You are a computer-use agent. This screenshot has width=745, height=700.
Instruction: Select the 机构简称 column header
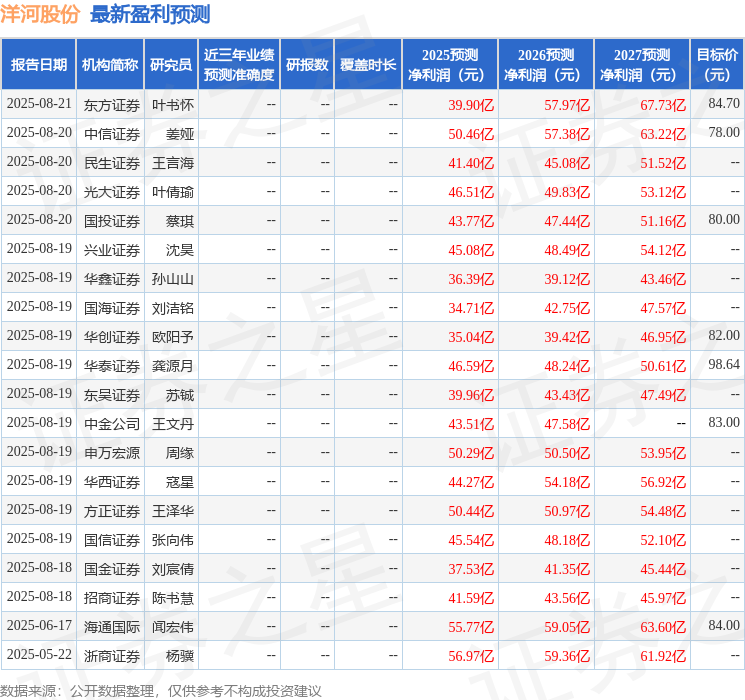click(x=110, y=65)
